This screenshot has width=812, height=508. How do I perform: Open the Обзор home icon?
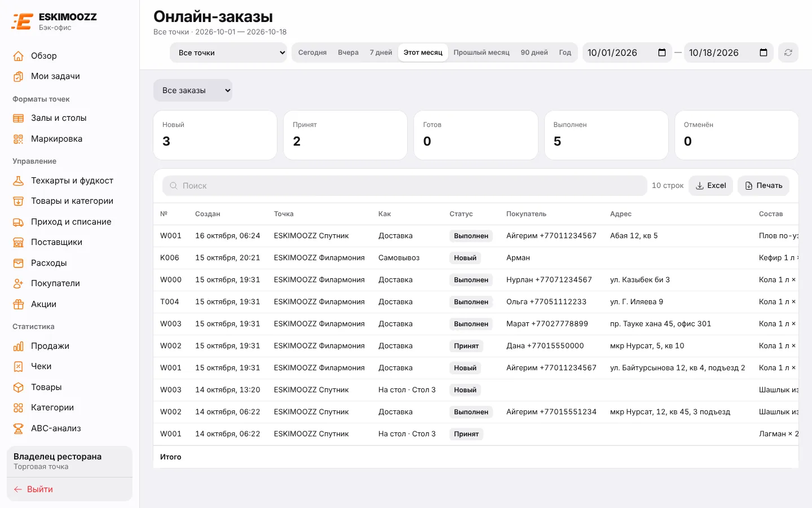pos(19,56)
